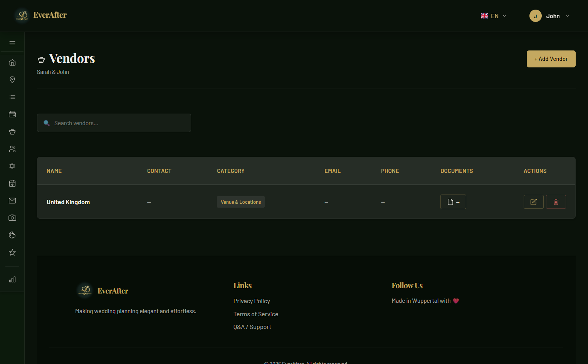This screenshot has height=364, width=588.
Task: Delete the United Kingdom vendor
Action: tap(556, 202)
